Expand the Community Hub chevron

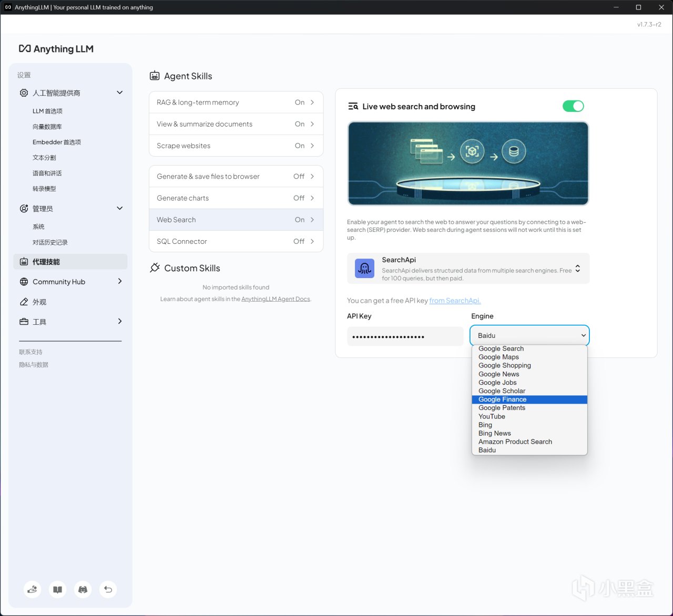120,281
